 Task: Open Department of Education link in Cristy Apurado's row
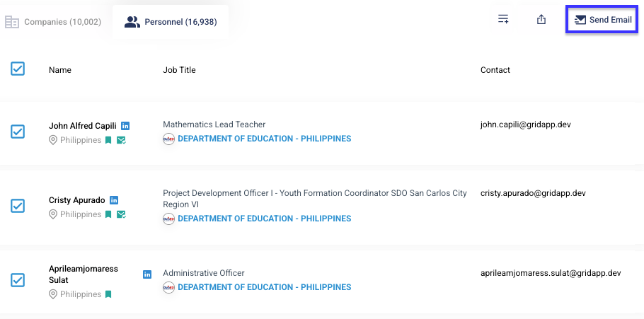(x=265, y=219)
